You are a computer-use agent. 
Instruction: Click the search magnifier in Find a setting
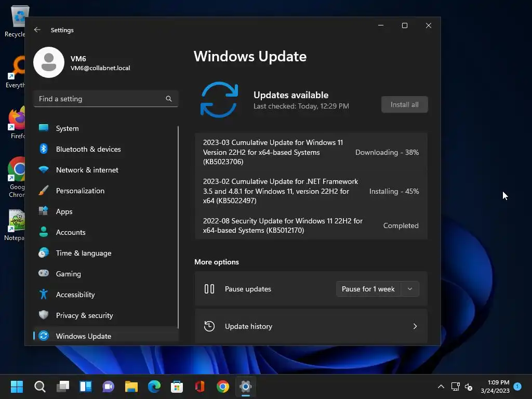(x=169, y=99)
